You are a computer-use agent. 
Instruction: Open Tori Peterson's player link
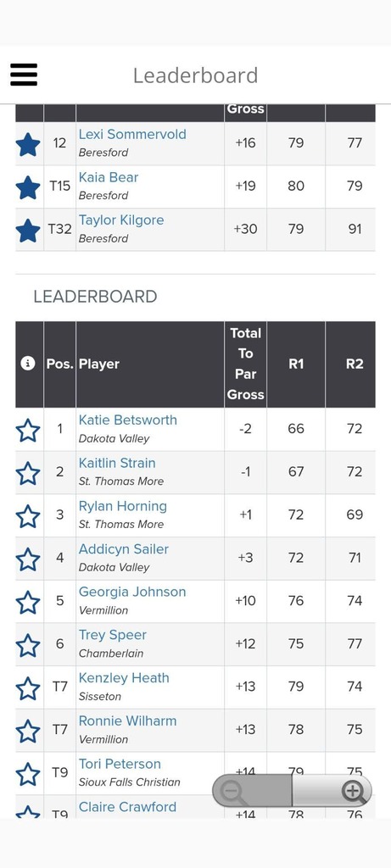[x=120, y=764]
